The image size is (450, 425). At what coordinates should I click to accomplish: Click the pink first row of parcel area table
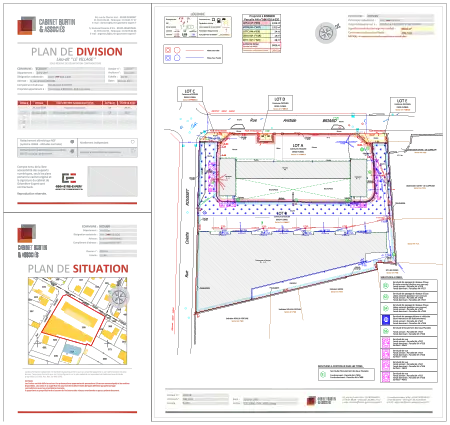tap(261, 23)
